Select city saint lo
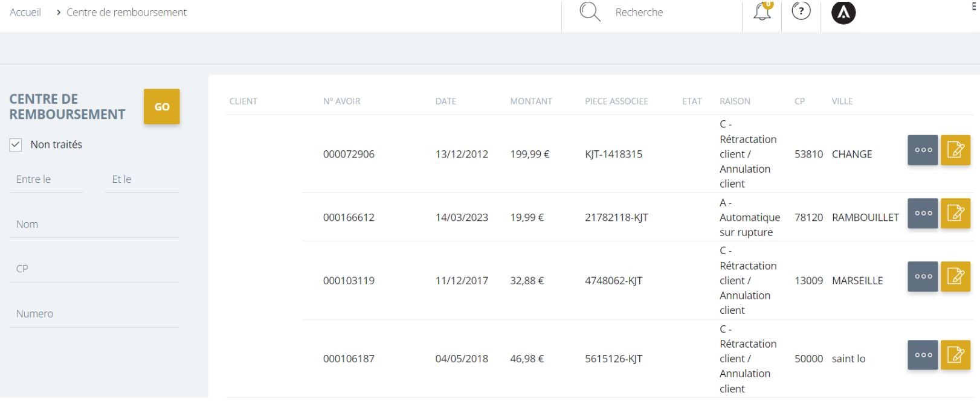This screenshot has height=402, width=980. point(848,359)
